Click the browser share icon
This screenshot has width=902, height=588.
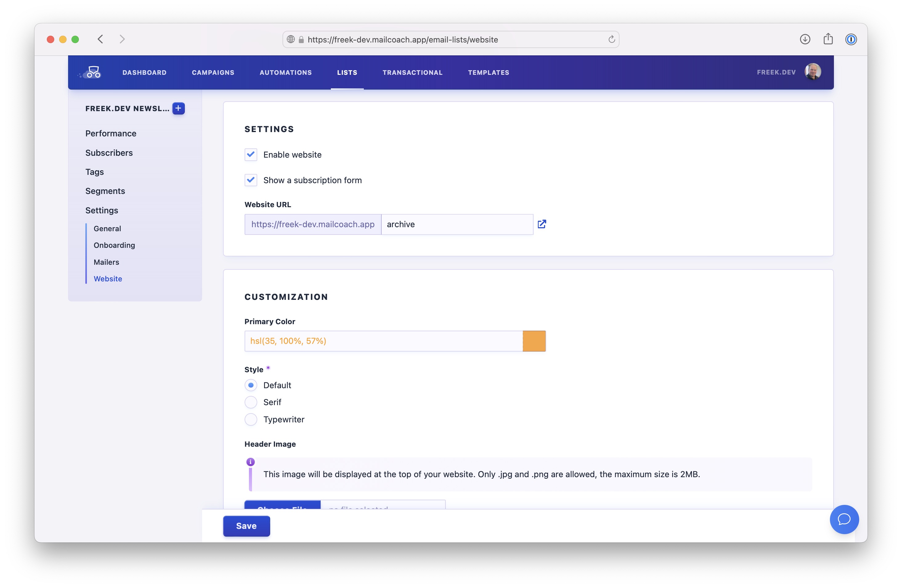point(828,38)
